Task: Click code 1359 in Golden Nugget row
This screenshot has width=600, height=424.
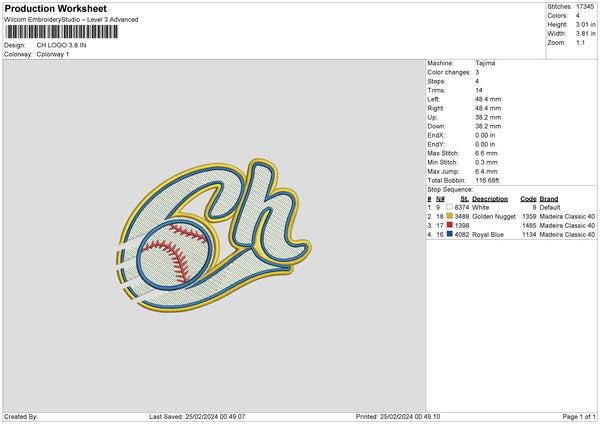Action: [529, 217]
